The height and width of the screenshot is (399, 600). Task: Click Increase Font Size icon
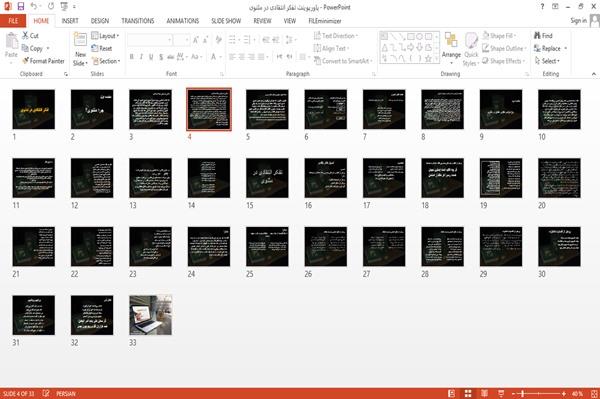[196, 40]
